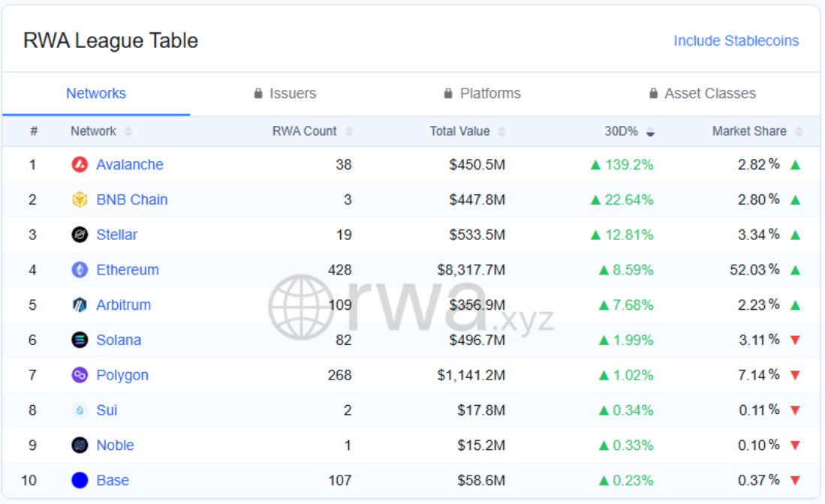The width and height of the screenshot is (825, 504).
Task: Open the Sui network link
Action: click(x=107, y=410)
